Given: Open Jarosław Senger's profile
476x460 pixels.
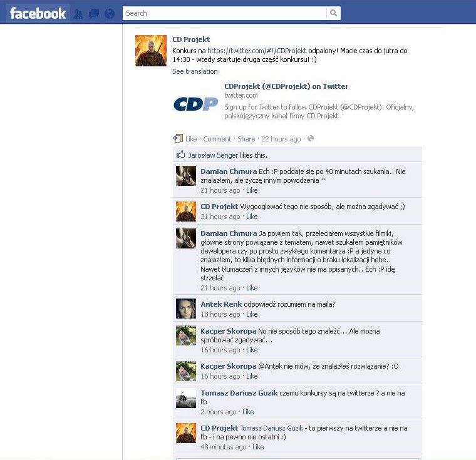Looking at the screenshot, I should click(213, 155).
